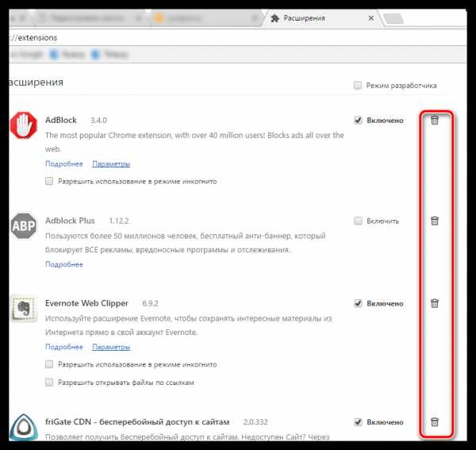476x450 pixels.
Task: Open Параметры link under Evernote Web Clipper
Action: point(111,347)
